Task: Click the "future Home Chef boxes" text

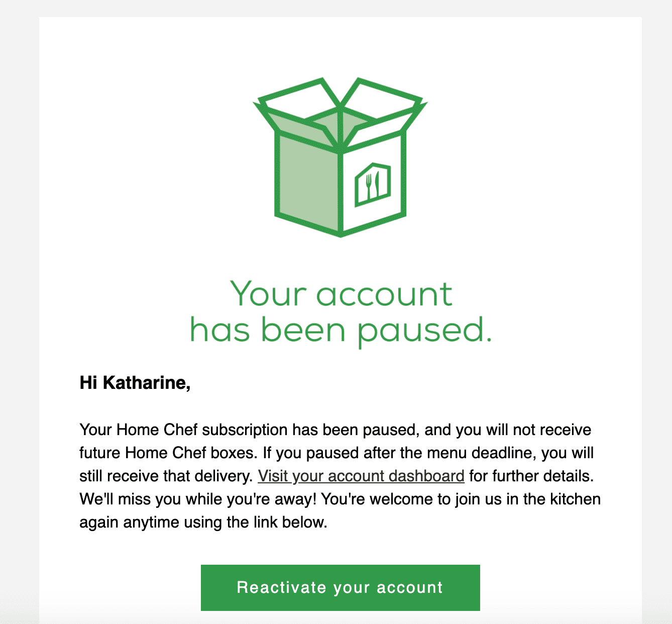Action: click(169, 453)
